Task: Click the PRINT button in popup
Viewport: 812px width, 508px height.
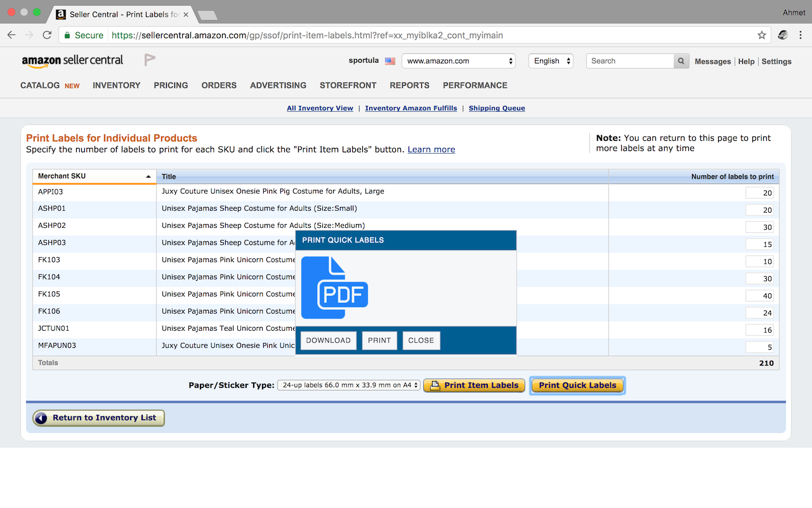Action: pos(379,340)
